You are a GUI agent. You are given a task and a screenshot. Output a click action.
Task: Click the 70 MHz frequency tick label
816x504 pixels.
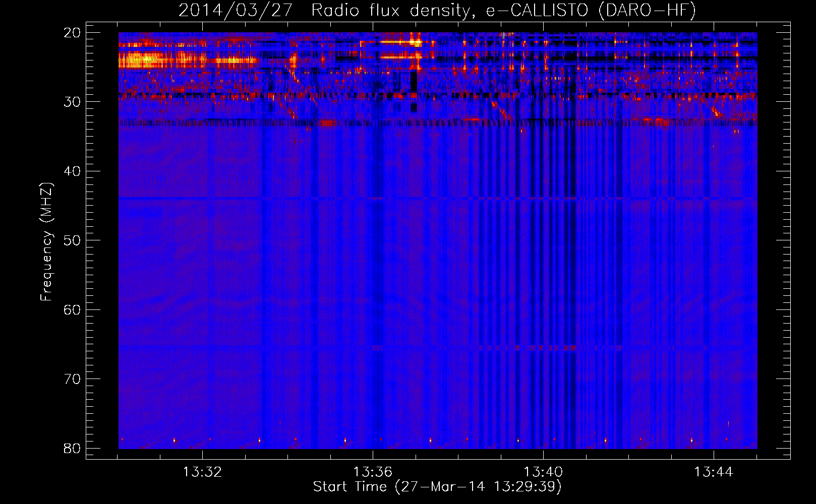(72, 379)
